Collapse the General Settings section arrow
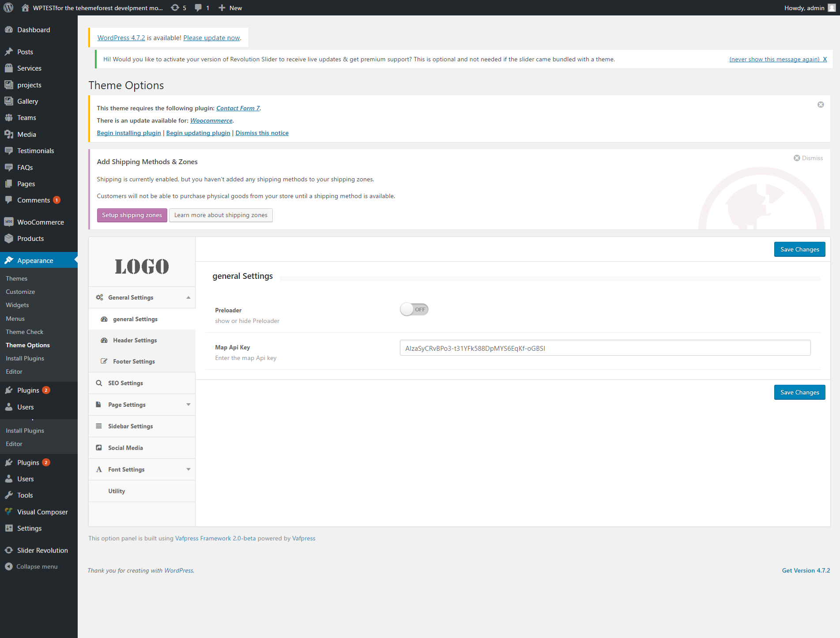 click(x=188, y=297)
